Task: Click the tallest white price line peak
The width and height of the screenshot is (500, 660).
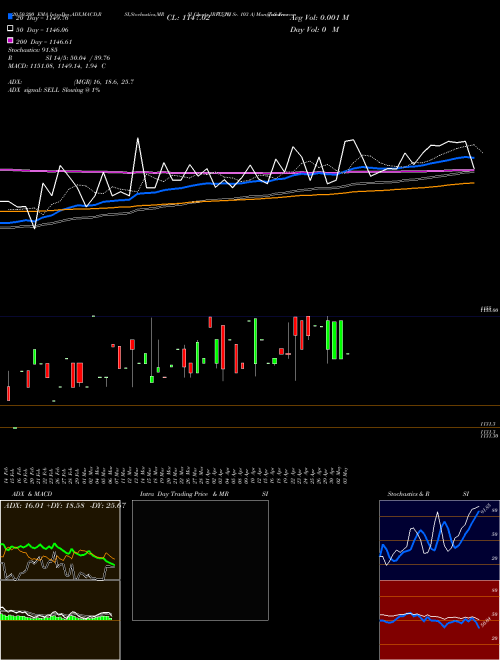Action: [x=138, y=139]
